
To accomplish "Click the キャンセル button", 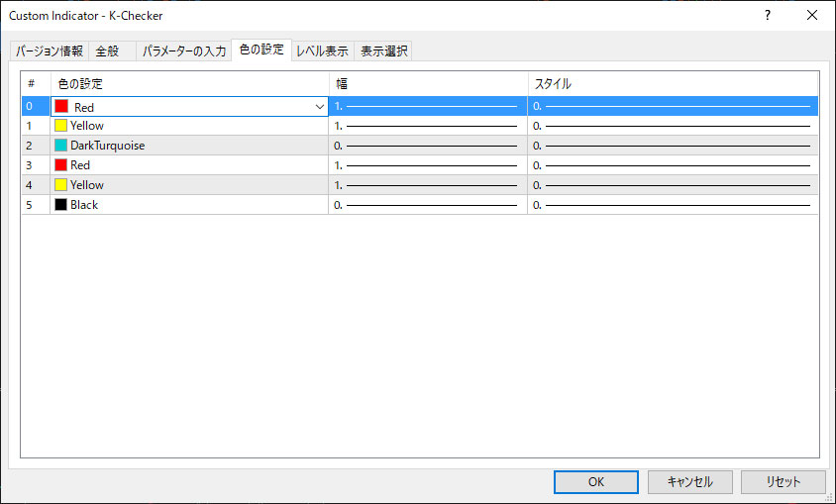I will point(689,481).
